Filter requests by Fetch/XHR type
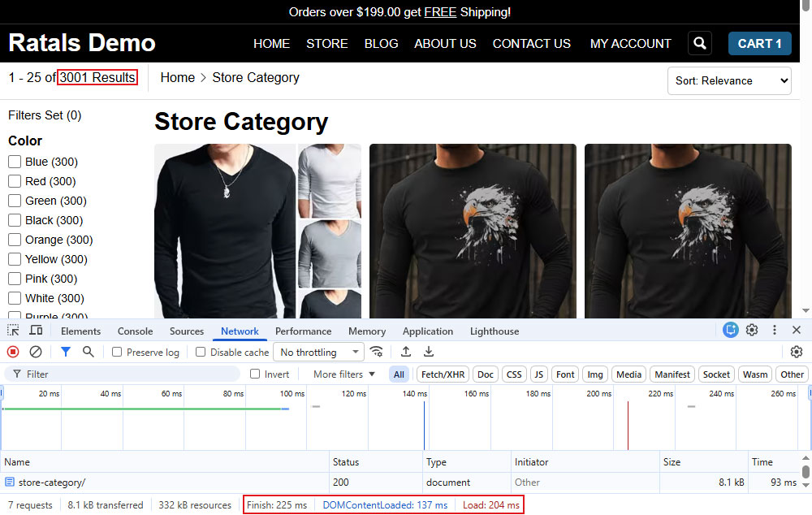The height and width of the screenshot is (515, 812). tap(443, 374)
